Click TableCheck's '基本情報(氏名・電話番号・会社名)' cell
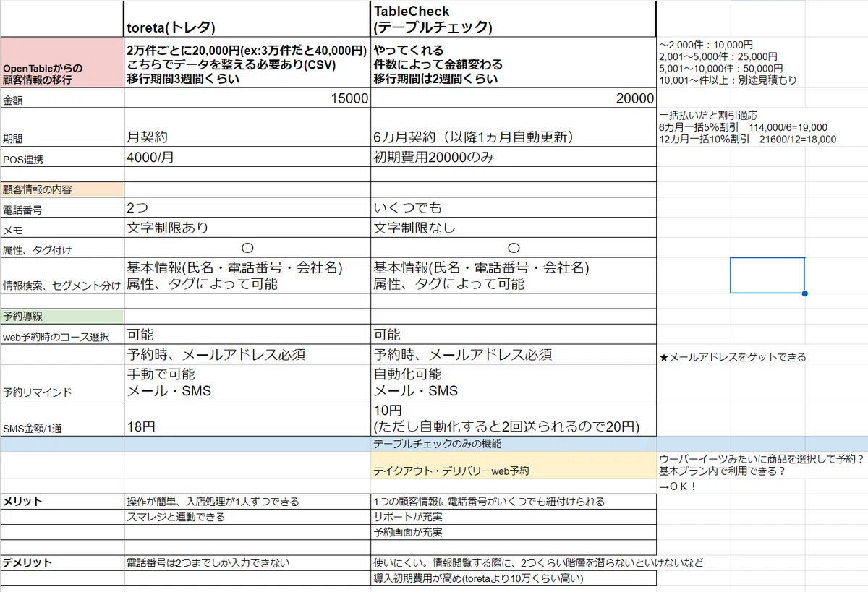The height and width of the screenshot is (592, 868). point(513,275)
